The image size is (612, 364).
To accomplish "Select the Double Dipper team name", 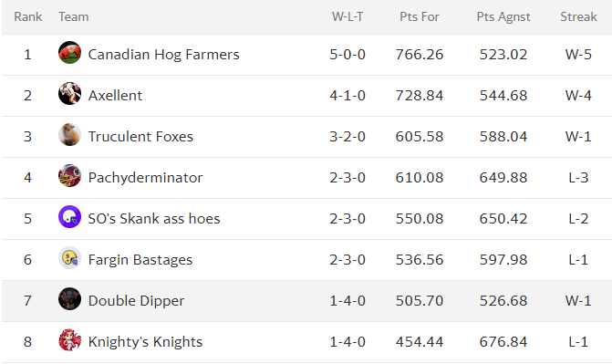I will (136, 301).
